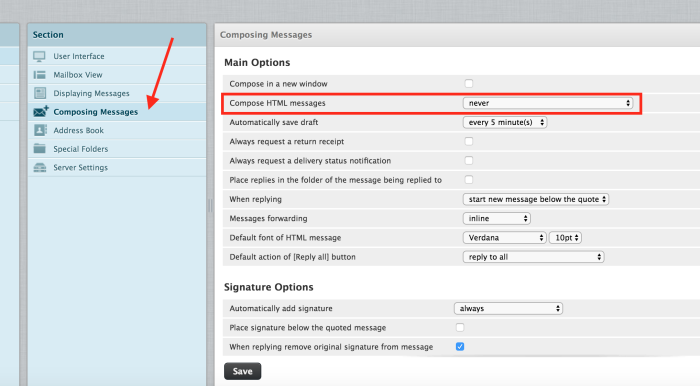The height and width of the screenshot is (386, 700).
Task: Click Main Options heading
Action: click(257, 62)
